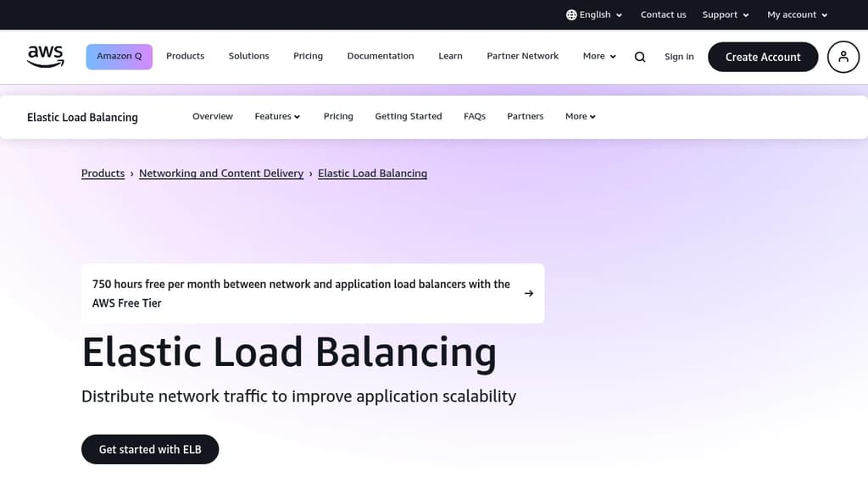
Task: Open the Learn menu item
Action: click(x=450, y=56)
